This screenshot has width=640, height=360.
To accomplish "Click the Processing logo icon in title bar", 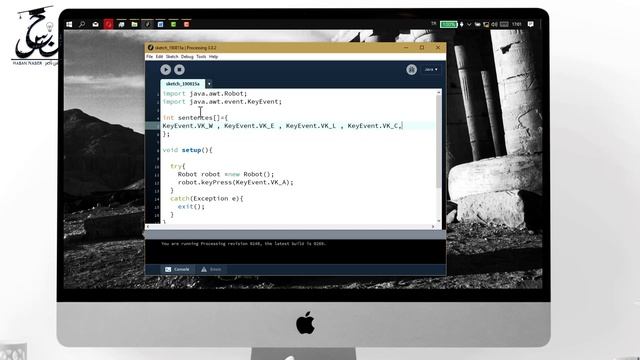I will coord(150,48).
